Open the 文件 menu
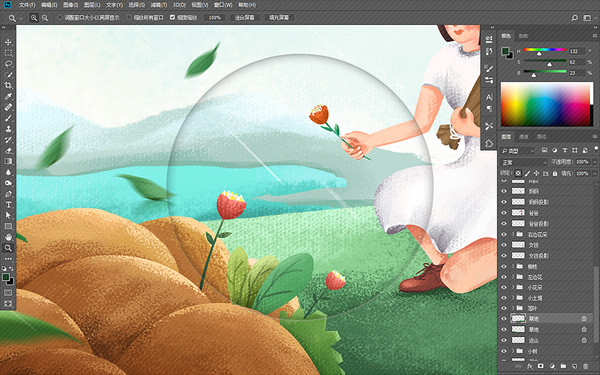Screen dimensions: 600x375 coord(26,5)
